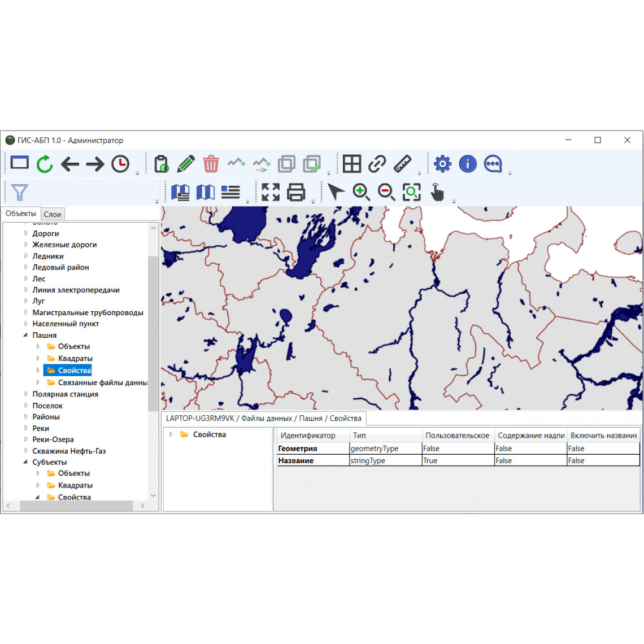The height and width of the screenshot is (644, 644).
Task: Click the chain link icon
Action: 377,164
